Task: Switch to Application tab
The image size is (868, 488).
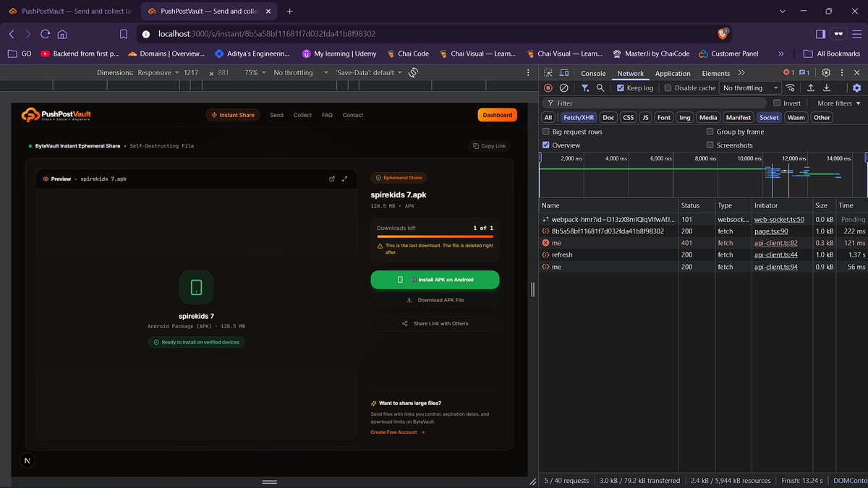Action: pos(673,73)
